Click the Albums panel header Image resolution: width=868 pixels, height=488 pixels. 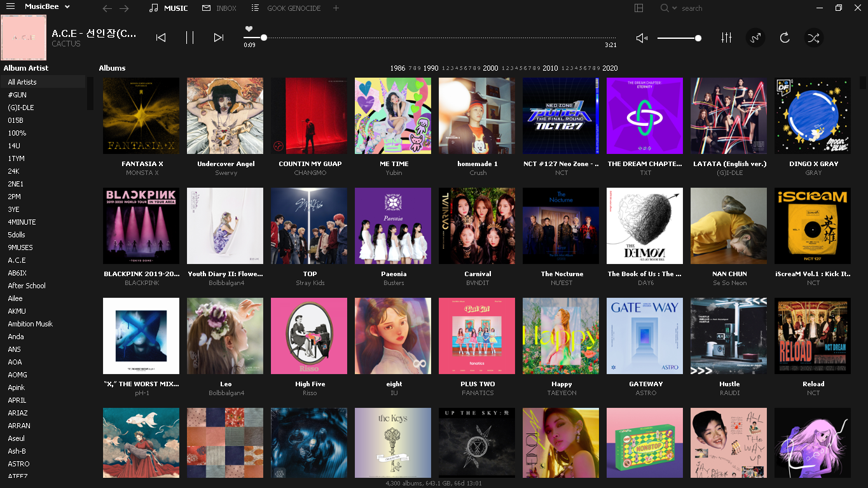(112, 68)
